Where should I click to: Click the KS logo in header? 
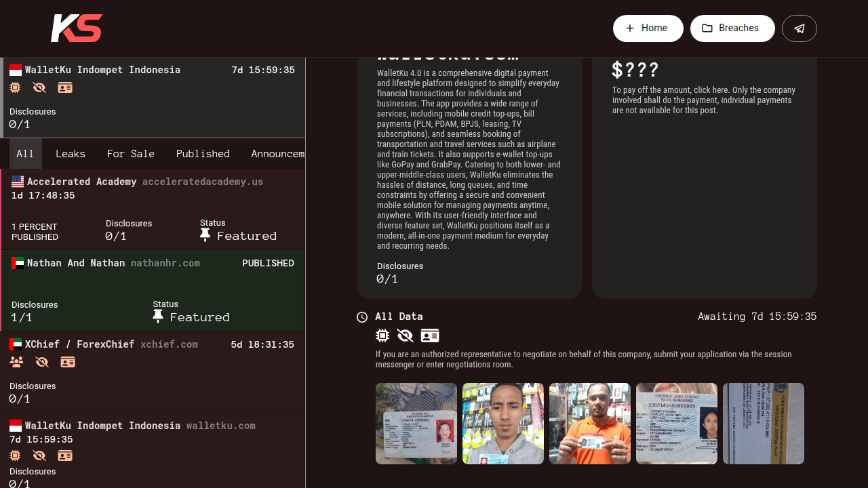pyautogui.click(x=76, y=28)
